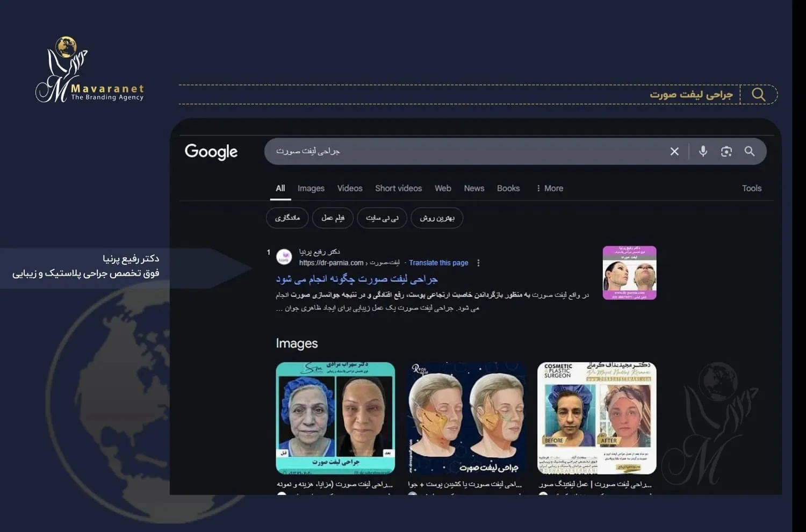
Task: Select the بهترین روش filter chip
Action: point(437,218)
